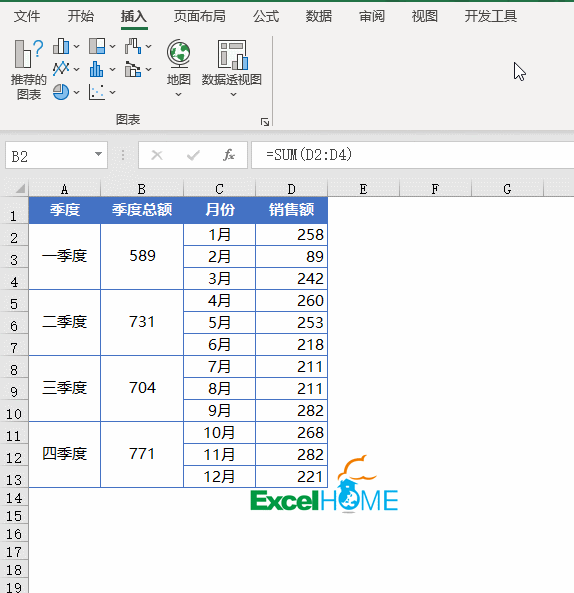
Task: Insert a pie or doughnut chart
Action: (x=66, y=92)
